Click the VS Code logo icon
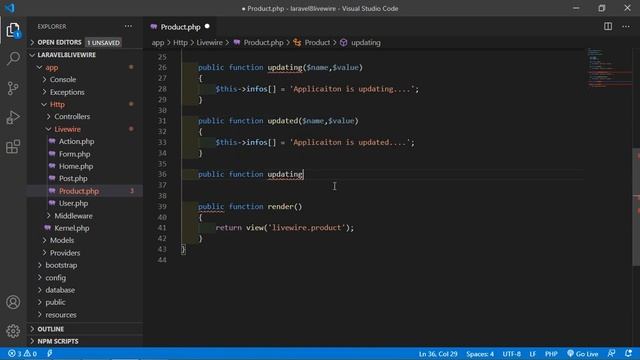640x360 pixels. tap(10, 8)
